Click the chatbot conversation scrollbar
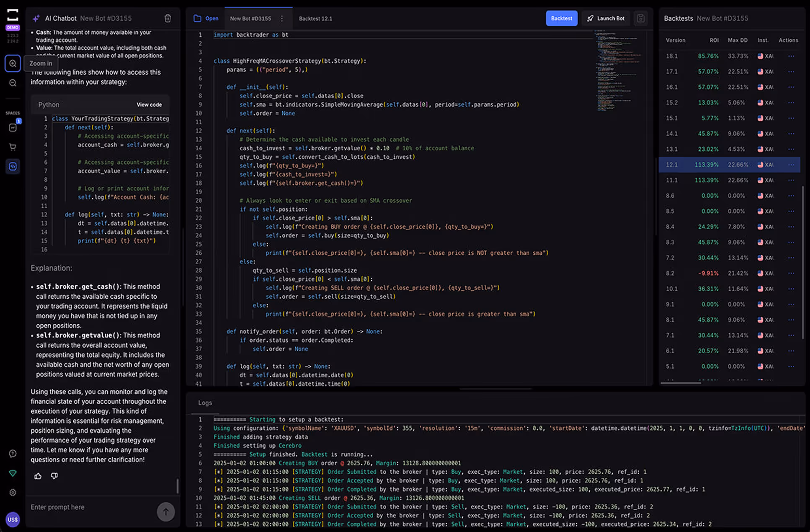 [x=178, y=486]
